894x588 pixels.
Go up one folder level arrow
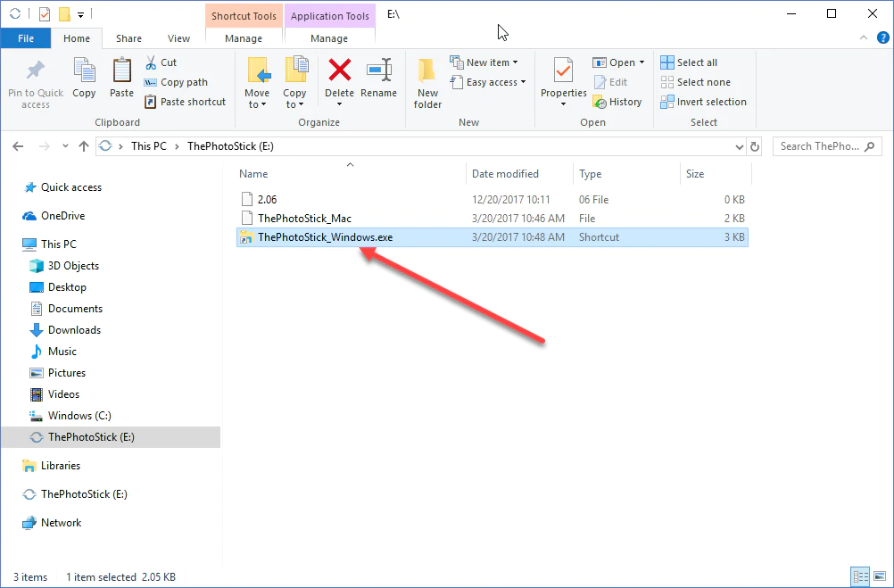[x=84, y=146]
